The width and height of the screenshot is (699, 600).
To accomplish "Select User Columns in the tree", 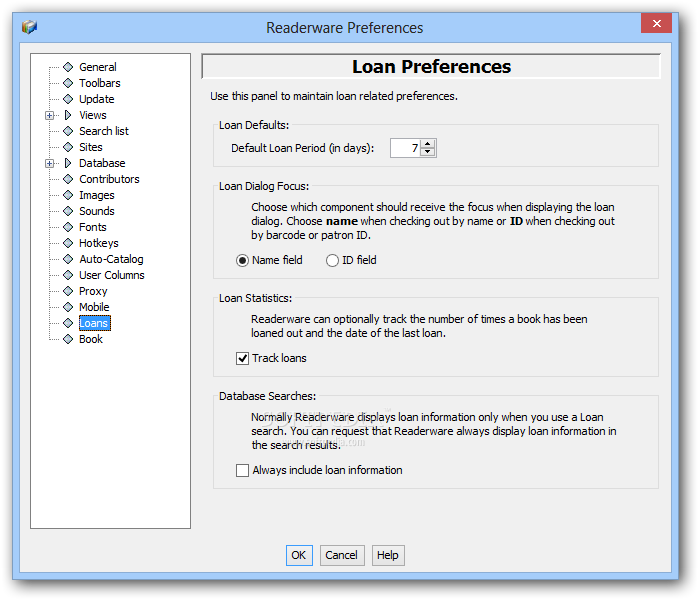I will 112,275.
